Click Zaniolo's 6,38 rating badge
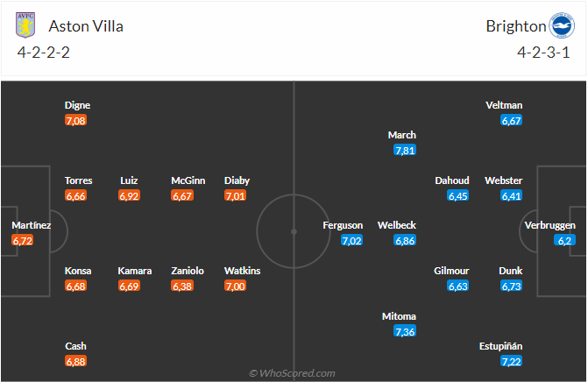 pyautogui.click(x=181, y=286)
